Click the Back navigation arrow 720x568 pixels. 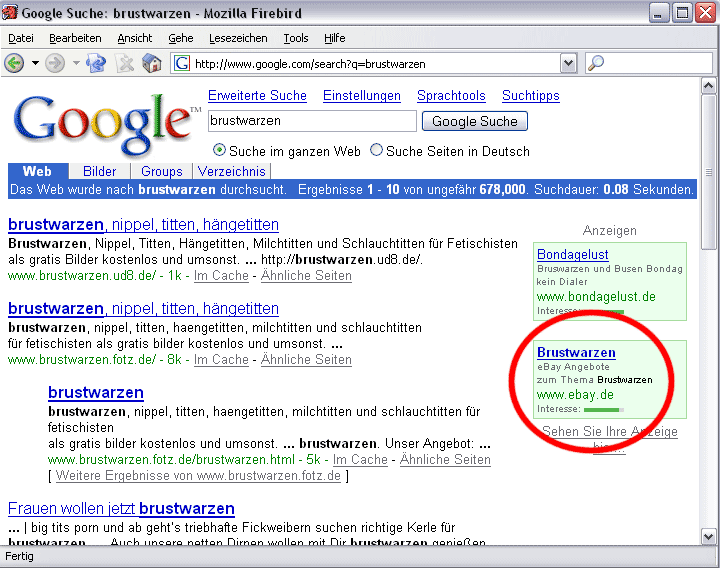tap(14, 63)
